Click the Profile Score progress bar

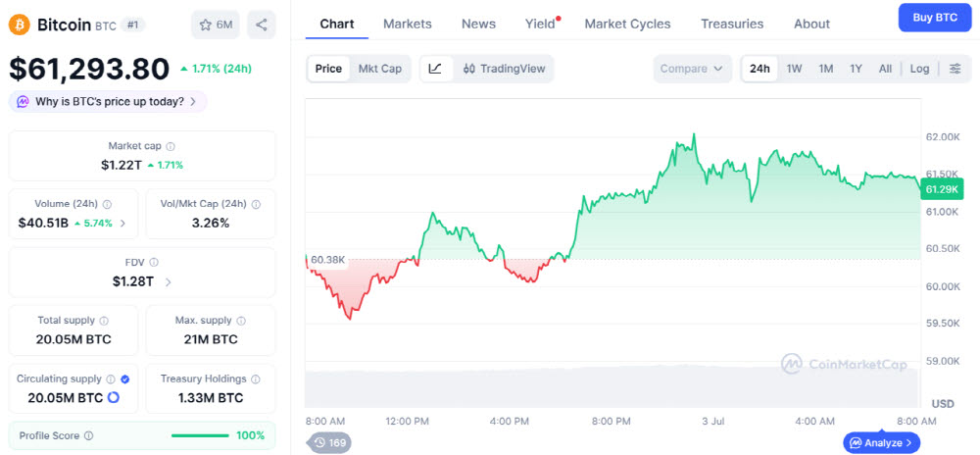(200, 435)
